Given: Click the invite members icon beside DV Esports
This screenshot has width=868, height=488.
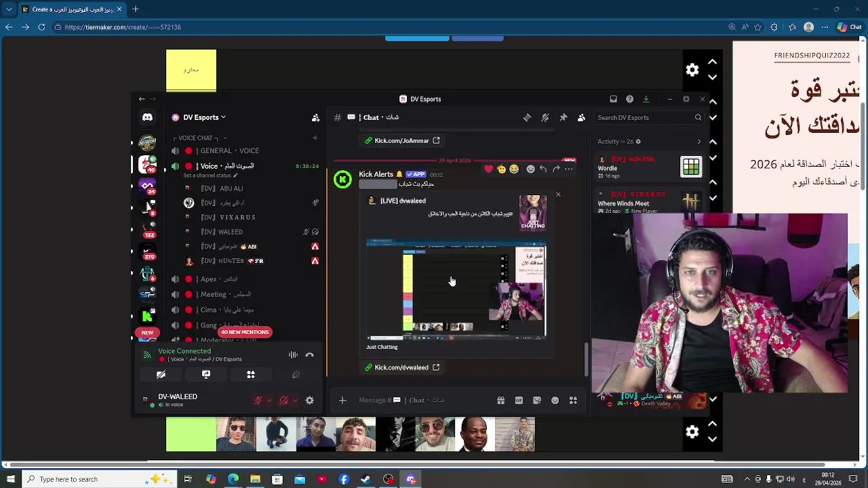Looking at the screenshot, I should [315, 117].
